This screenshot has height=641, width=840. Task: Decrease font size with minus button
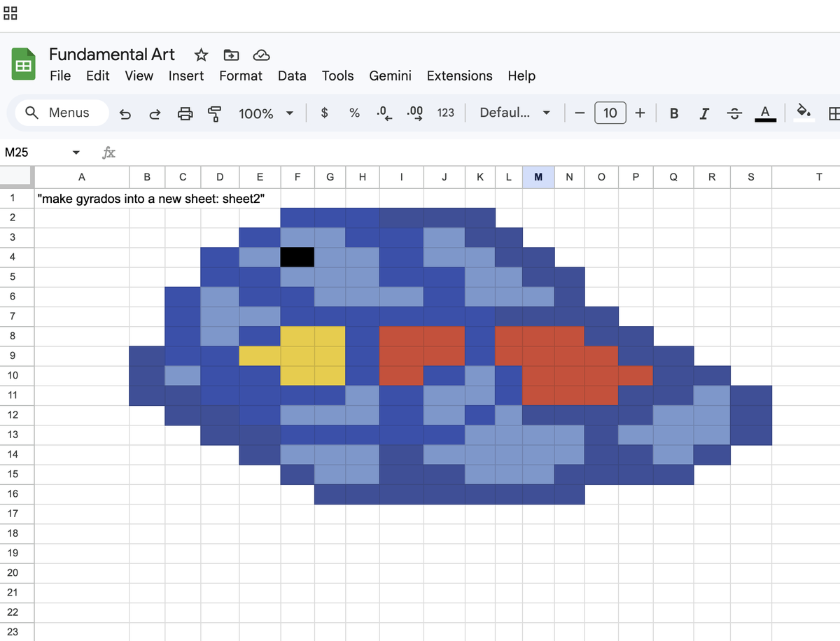(x=579, y=113)
